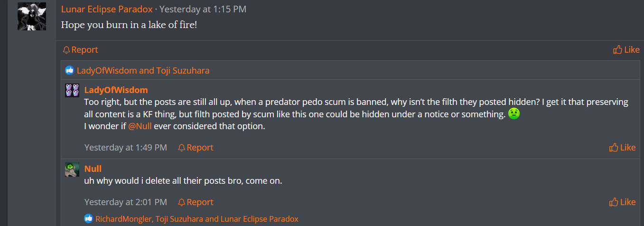View who liked: LadyOfWisdom and Toji Suzuhara
The image size is (644, 226).
pyautogui.click(x=143, y=71)
